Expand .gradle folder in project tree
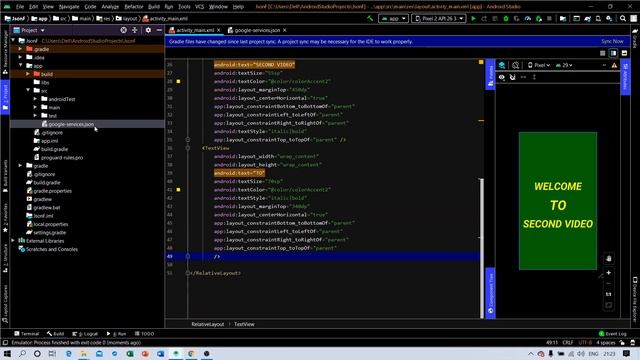 (20, 49)
